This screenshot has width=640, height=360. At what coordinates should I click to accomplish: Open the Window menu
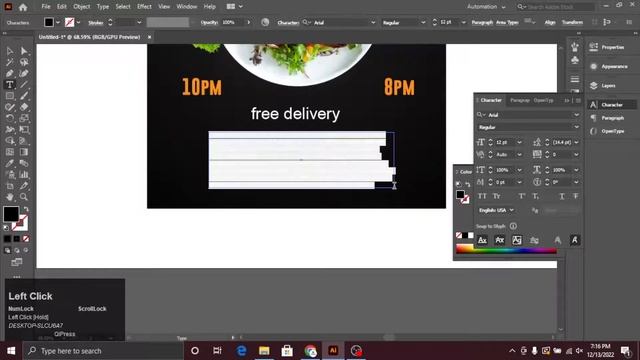[187, 7]
